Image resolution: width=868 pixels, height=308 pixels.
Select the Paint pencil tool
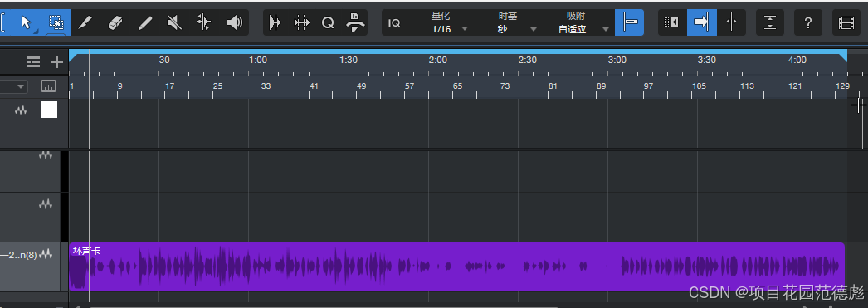tap(144, 22)
